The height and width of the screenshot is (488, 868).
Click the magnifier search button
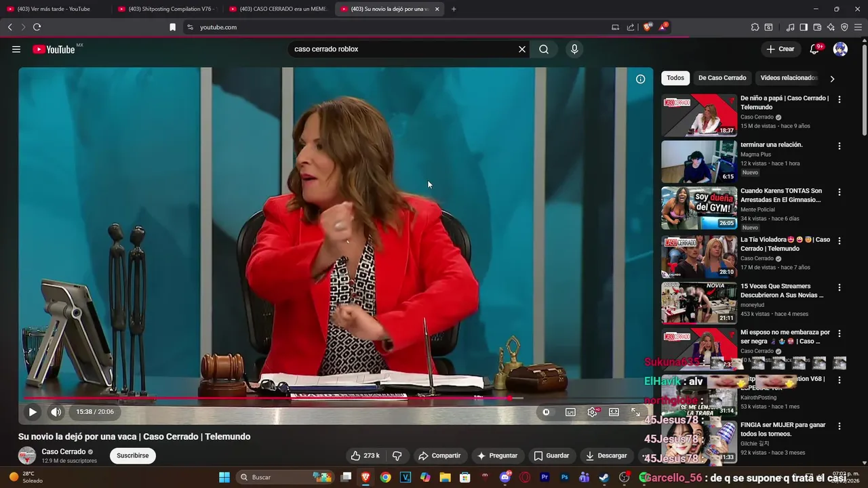coord(544,49)
